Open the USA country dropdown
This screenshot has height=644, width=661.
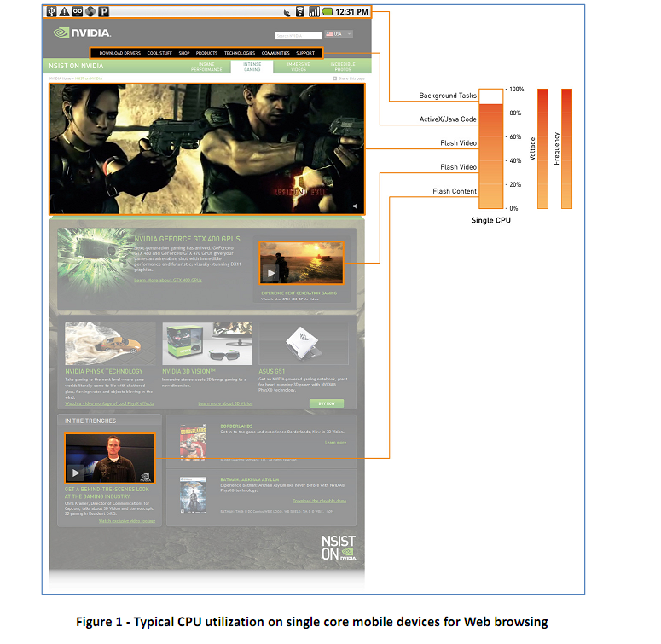(339, 34)
